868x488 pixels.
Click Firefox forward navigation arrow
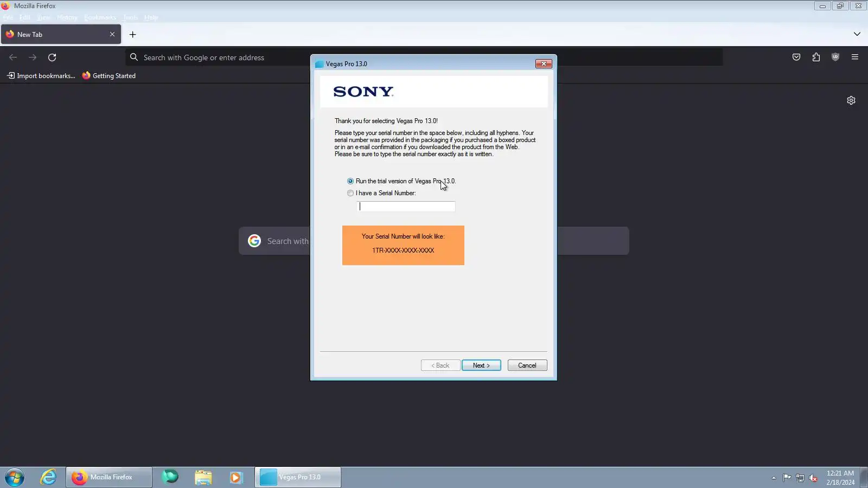pos(33,57)
